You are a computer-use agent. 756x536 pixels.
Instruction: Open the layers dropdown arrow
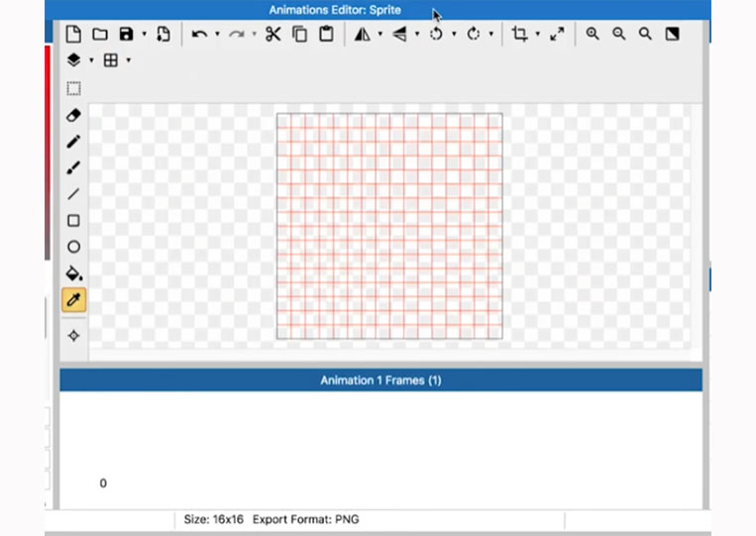click(x=91, y=60)
